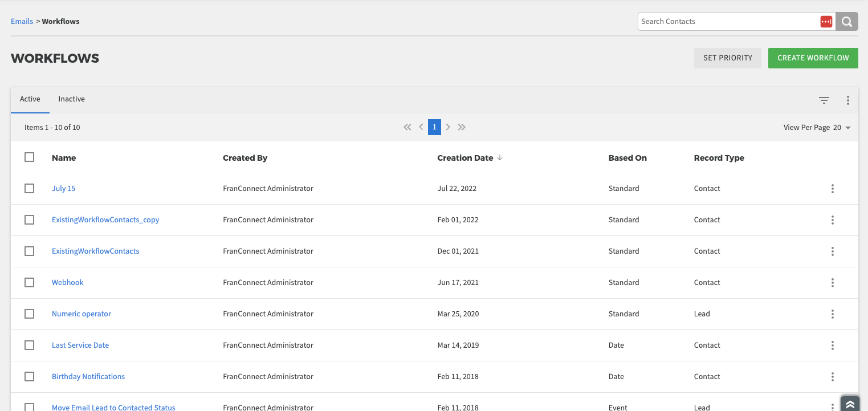The image size is (868, 411).
Task: Click the Items 1 - 10 of 10 text
Action: coord(52,128)
